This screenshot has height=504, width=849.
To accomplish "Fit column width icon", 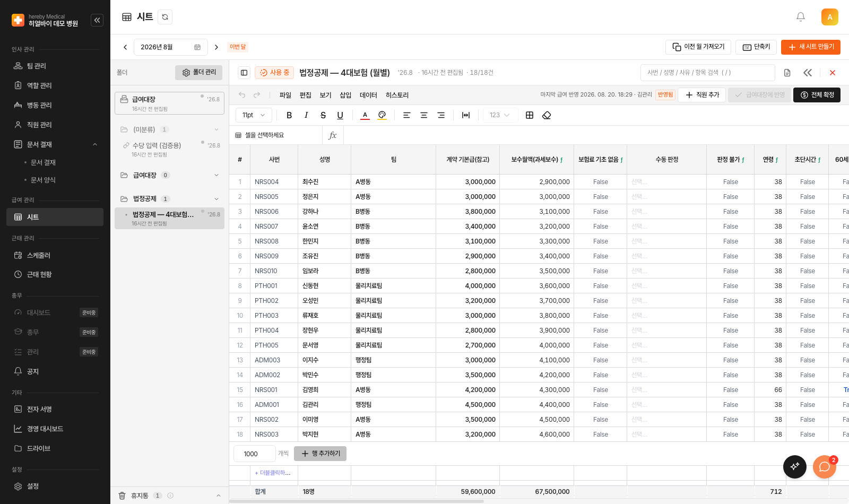I will (466, 115).
